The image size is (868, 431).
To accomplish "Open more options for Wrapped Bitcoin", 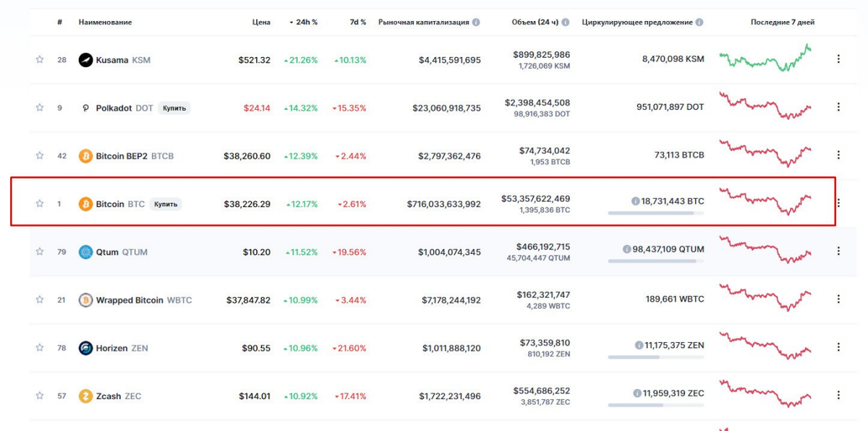I will [x=838, y=299].
